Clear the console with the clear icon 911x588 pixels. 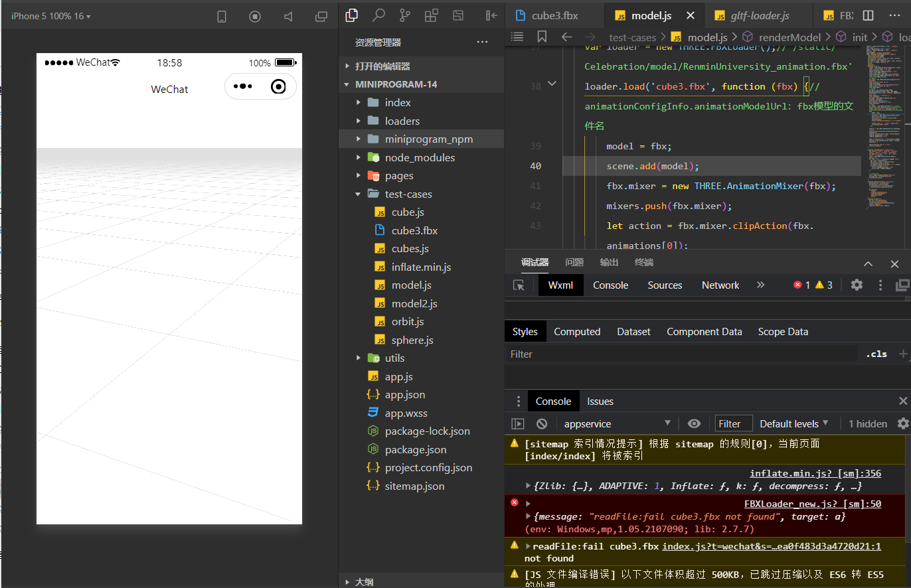click(x=542, y=423)
